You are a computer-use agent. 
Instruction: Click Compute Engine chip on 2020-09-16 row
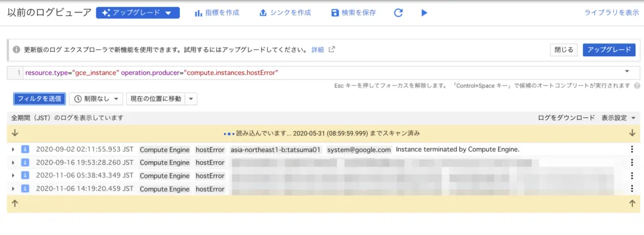coord(165,163)
